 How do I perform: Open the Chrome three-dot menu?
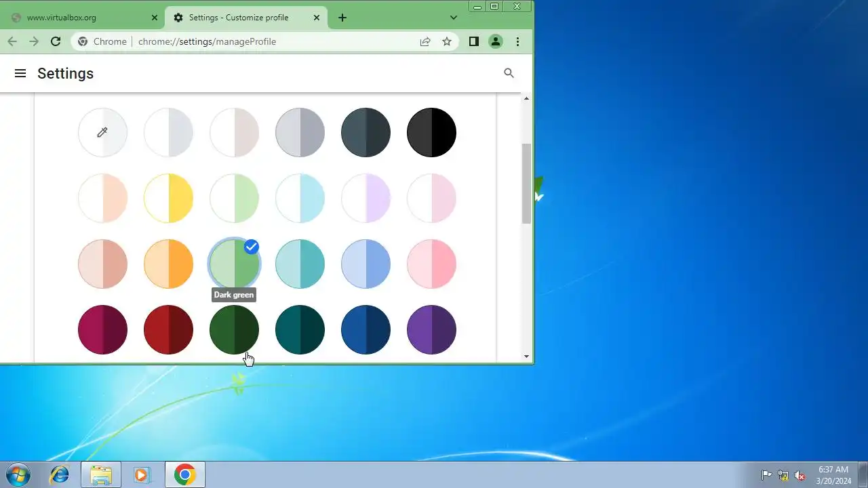pyautogui.click(x=517, y=41)
